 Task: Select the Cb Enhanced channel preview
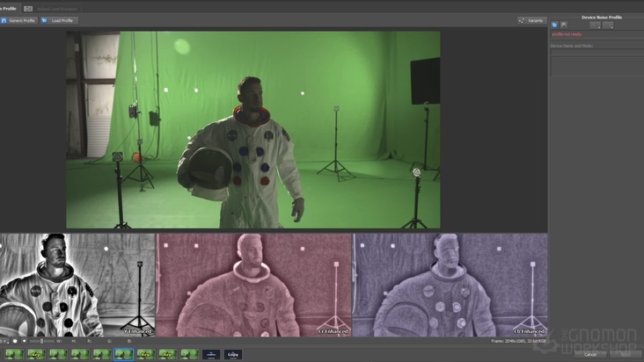[x=450, y=285]
